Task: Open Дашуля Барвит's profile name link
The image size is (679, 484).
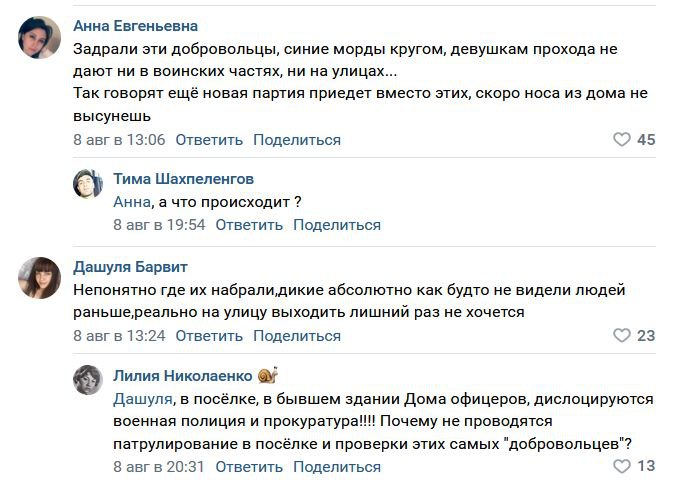Action: [130, 267]
